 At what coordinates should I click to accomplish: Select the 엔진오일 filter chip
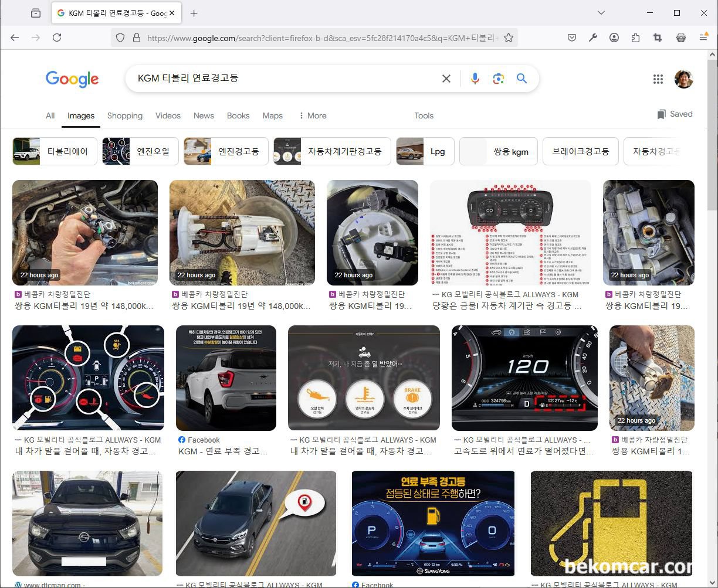click(x=140, y=151)
